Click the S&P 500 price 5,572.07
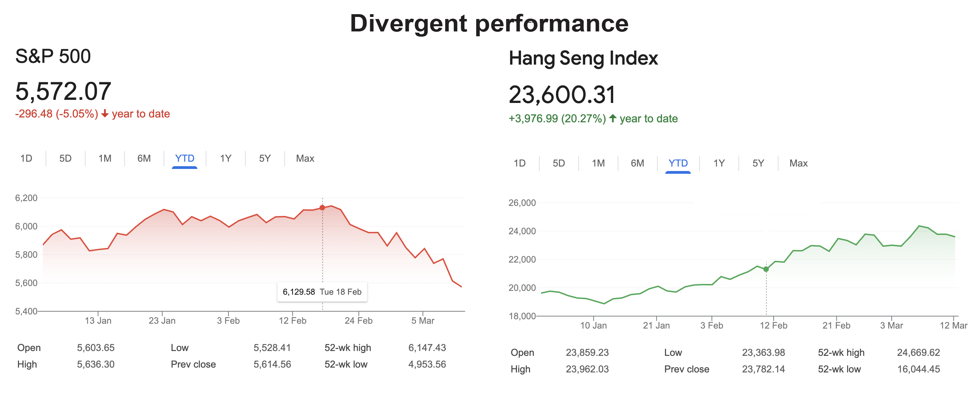This screenshot has height=398, width=980. [x=63, y=92]
